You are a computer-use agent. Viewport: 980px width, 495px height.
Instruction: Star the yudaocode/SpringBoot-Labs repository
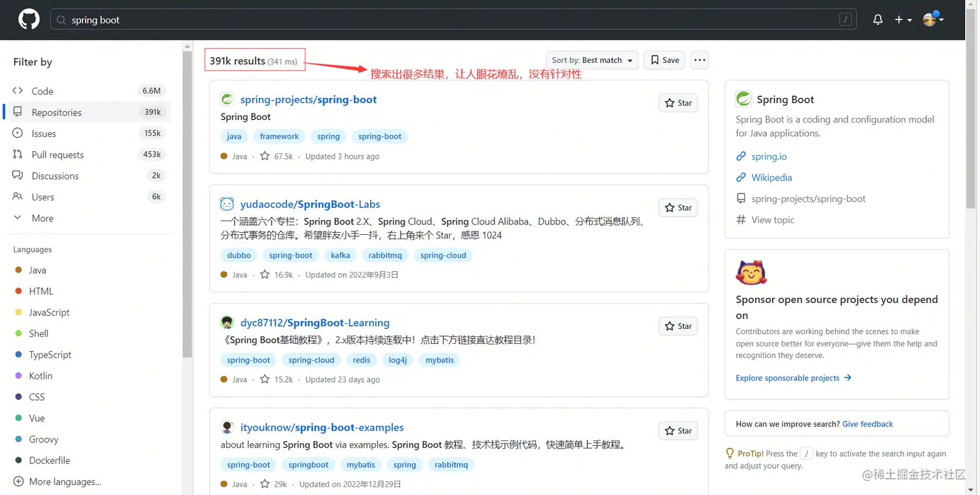coord(678,208)
